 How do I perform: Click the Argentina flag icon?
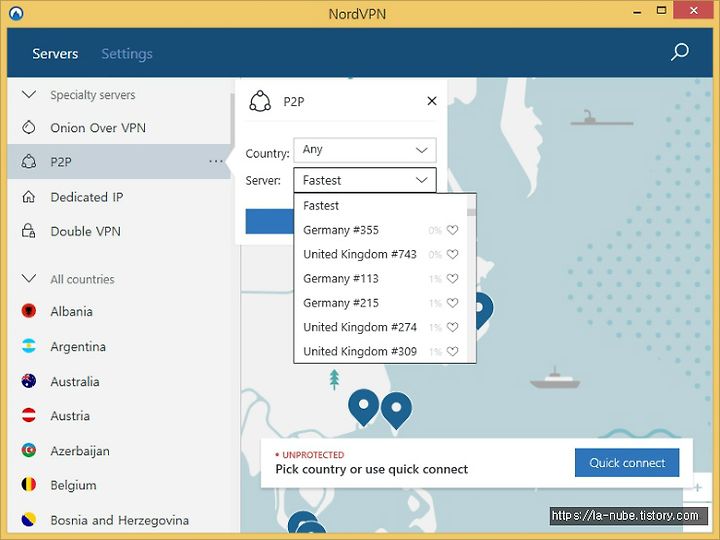point(28,346)
